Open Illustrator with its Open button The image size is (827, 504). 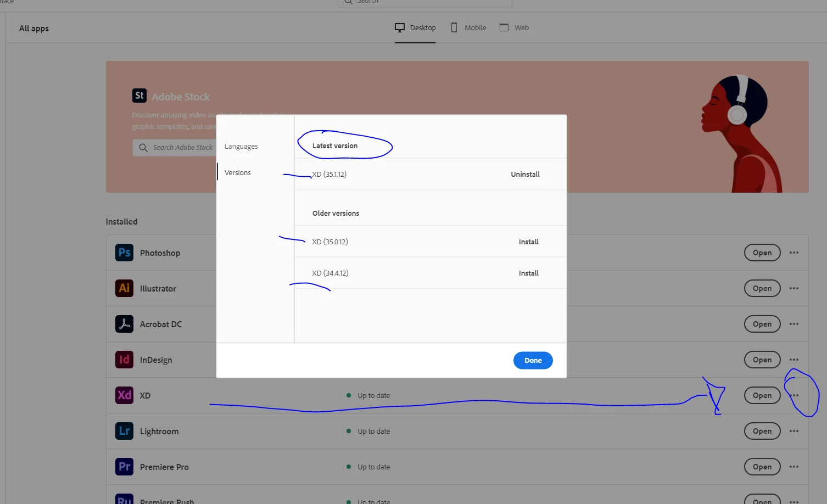762,288
